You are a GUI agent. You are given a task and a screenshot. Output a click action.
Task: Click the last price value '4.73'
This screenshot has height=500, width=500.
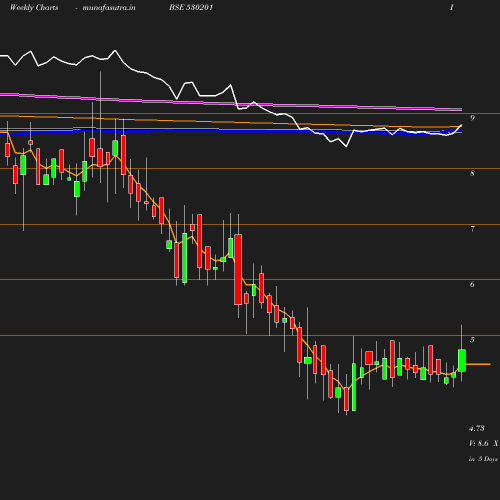click(477, 428)
